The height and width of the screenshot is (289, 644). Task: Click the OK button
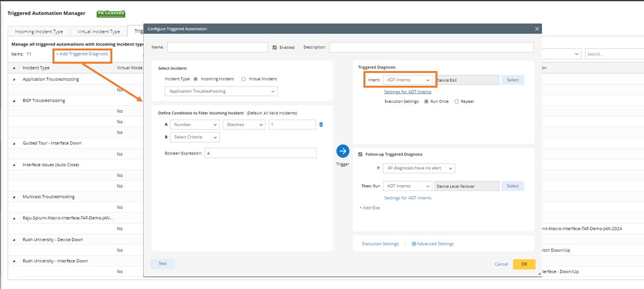(524, 264)
